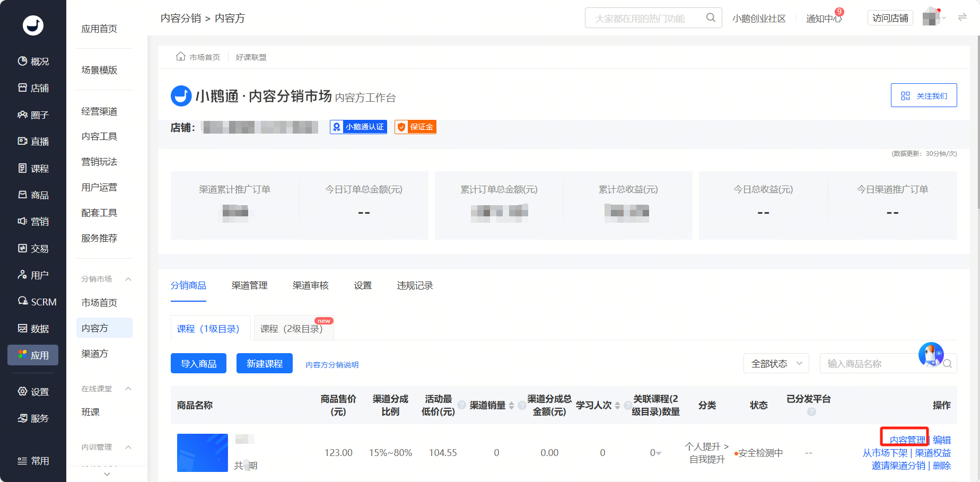Select the 课程 (2级目录) tab
Screen dimensions: 980x482
294,328
